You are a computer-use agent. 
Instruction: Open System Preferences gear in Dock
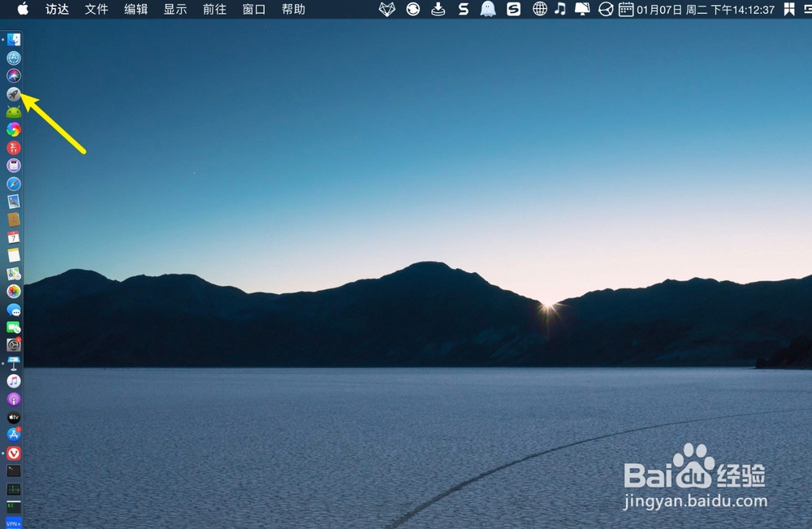pos(14,345)
